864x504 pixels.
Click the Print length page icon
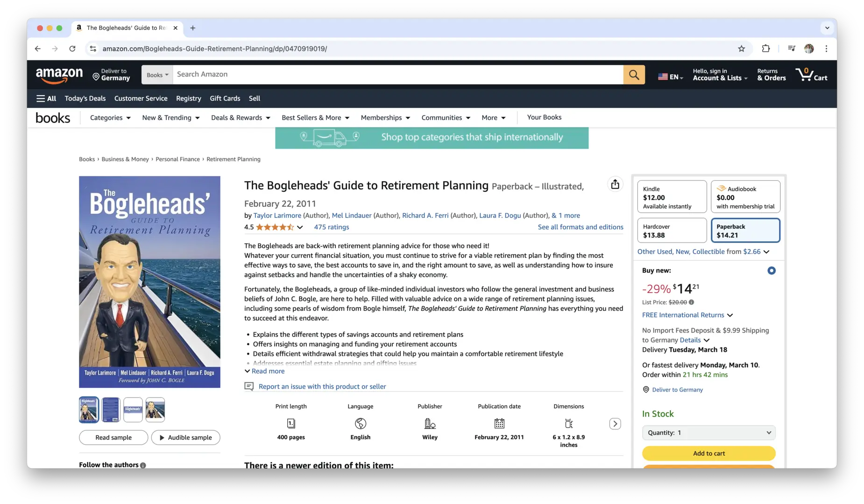[x=291, y=423]
